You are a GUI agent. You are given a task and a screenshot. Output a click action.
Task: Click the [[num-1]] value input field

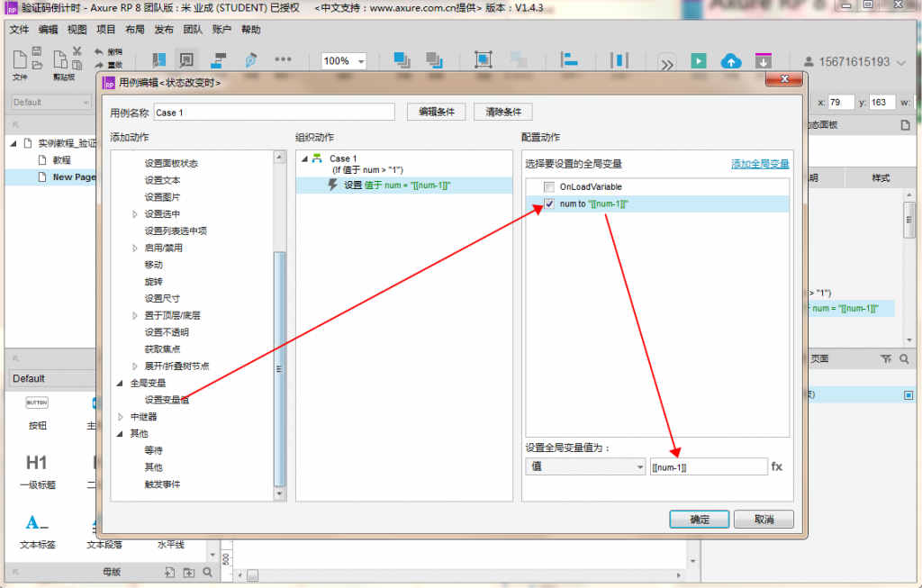708,466
